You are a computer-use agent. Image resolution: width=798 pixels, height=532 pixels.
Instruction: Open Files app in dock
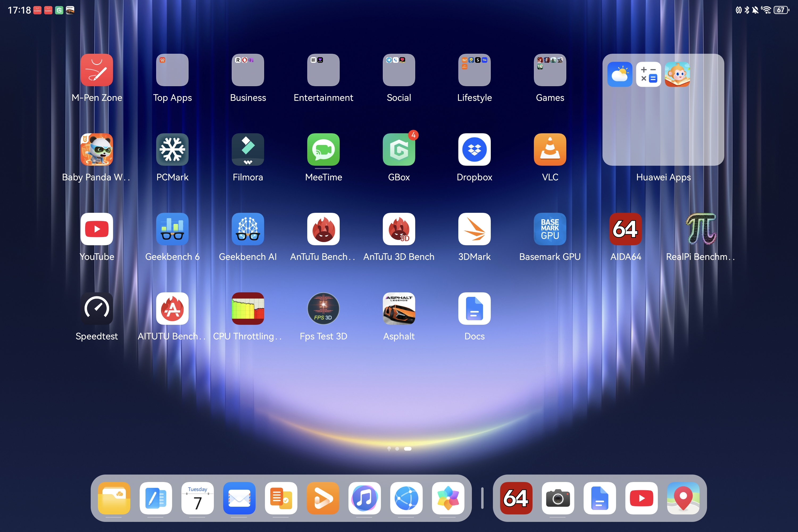pos(114,498)
